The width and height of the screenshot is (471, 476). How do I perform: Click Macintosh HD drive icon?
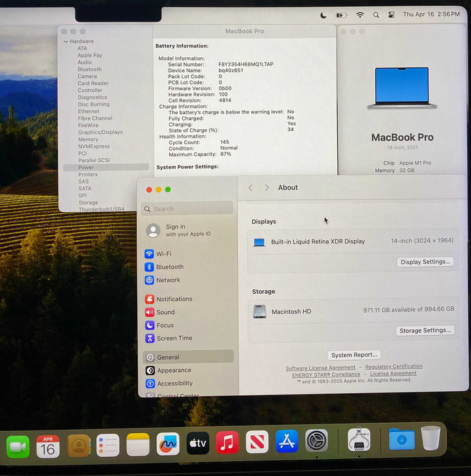point(260,311)
